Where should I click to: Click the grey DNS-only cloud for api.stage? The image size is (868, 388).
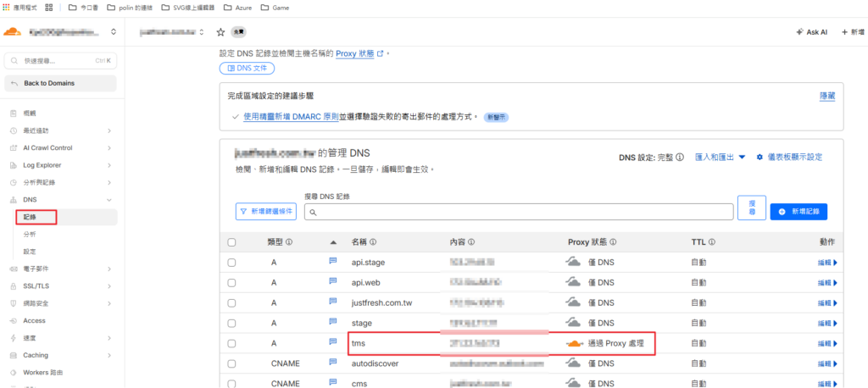[x=573, y=263]
